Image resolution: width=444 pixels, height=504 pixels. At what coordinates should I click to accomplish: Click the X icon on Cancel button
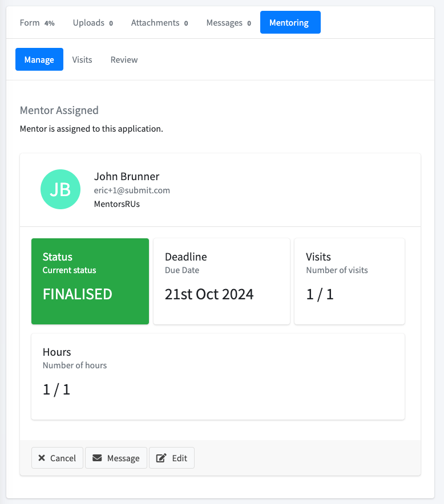tap(42, 458)
